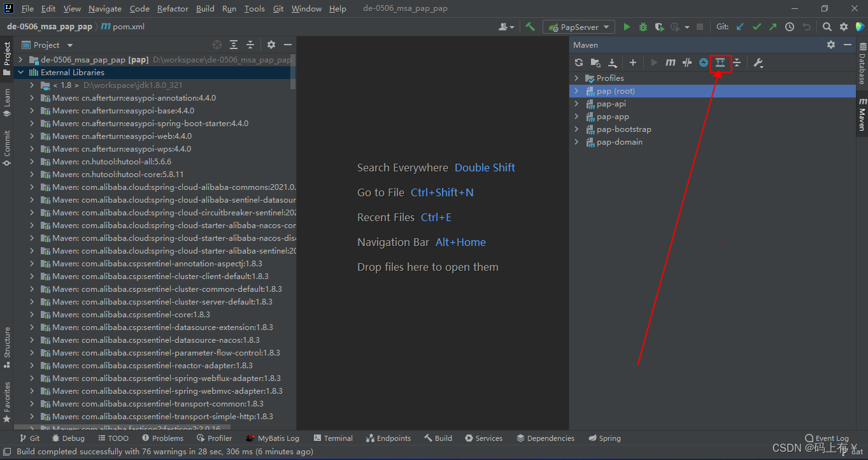Open Terminal tool window tab
Screen dimensions: 868x460
[333, 438]
